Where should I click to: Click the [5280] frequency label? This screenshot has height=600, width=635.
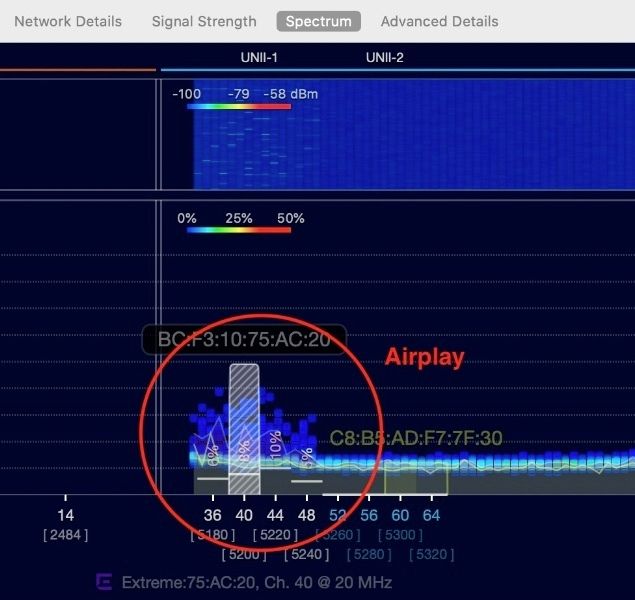(369, 554)
